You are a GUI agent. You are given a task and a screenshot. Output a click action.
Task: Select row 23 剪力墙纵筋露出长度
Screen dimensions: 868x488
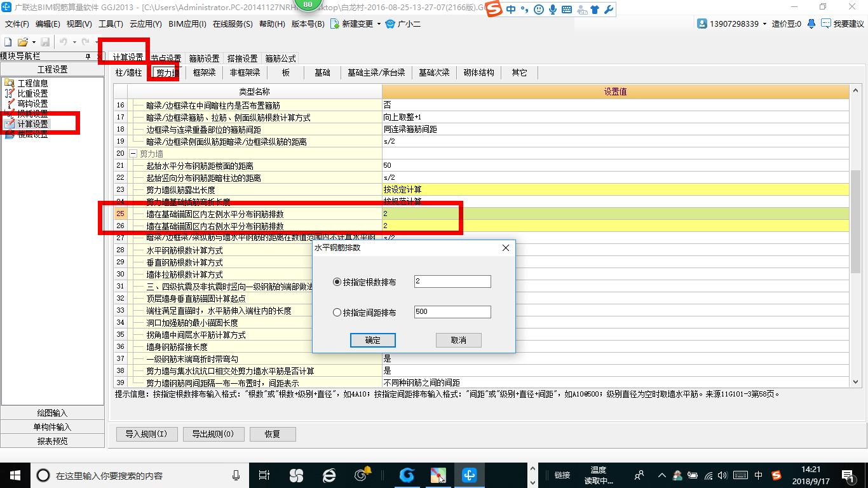481,190
